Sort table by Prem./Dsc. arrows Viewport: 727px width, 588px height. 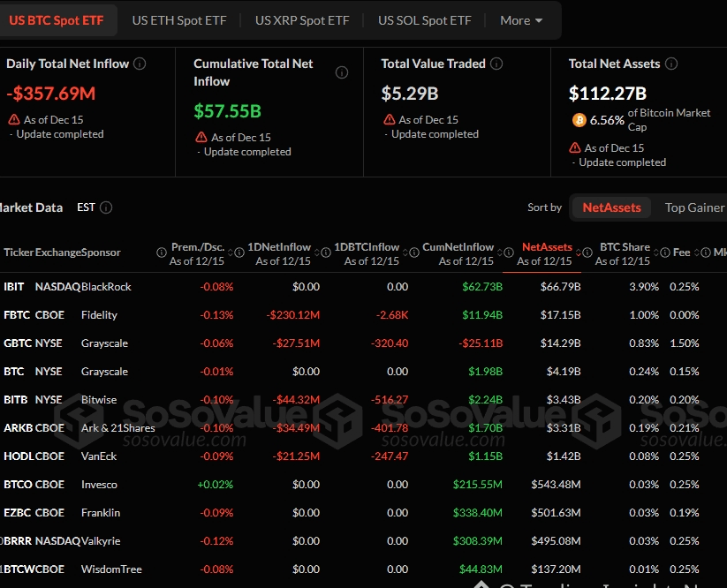[x=230, y=253]
